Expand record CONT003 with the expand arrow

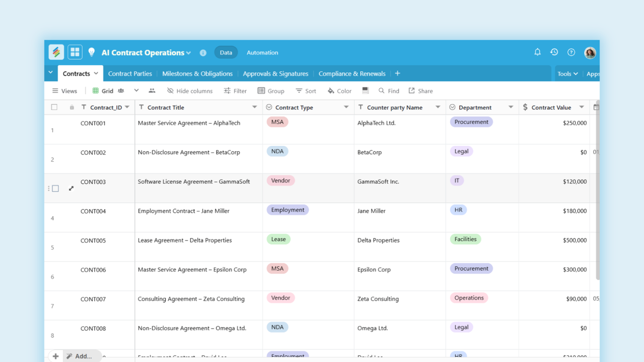coord(71,188)
